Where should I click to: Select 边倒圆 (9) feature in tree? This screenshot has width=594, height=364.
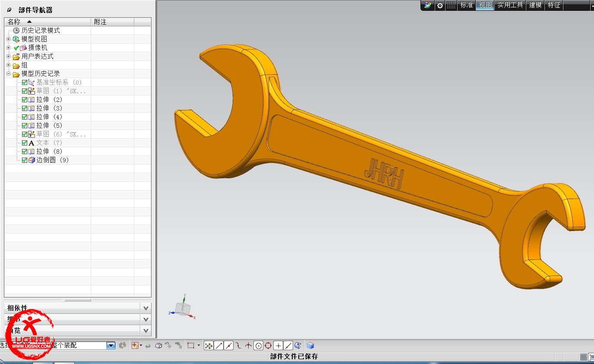[52, 160]
